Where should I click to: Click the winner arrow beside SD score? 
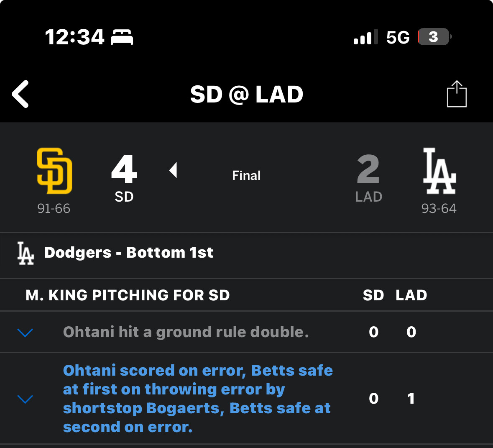pyautogui.click(x=173, y=170)
